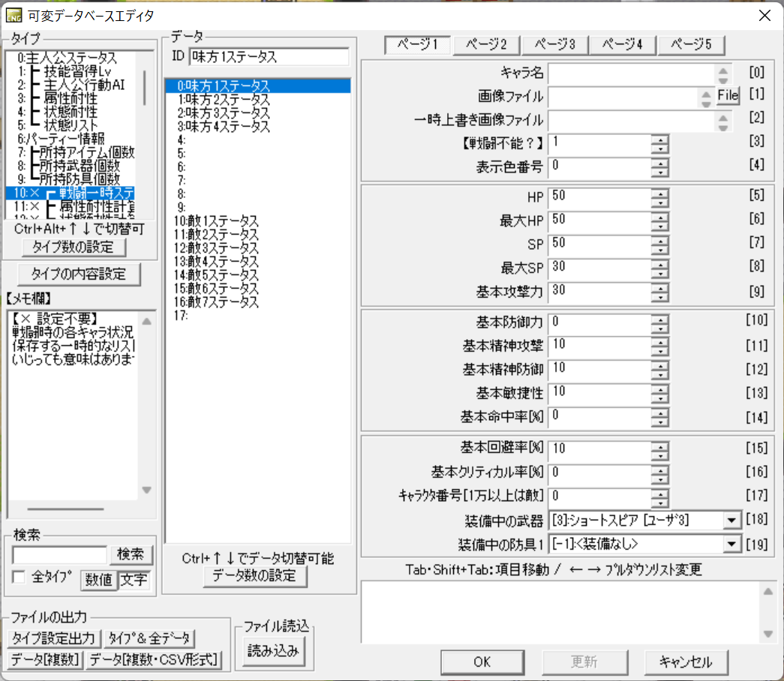Screen dimensions: 784x681
Task: Close the 可変データベースエディタ window
Action: click(x=764, y=16)
